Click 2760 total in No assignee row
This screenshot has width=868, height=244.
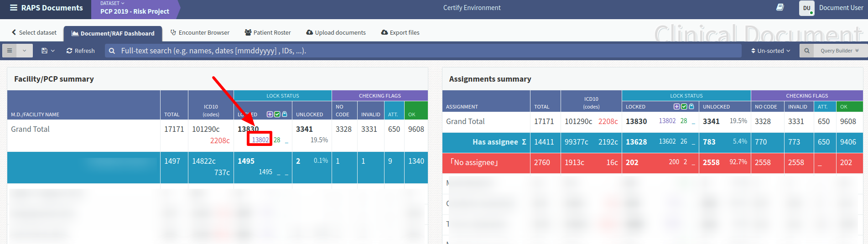coord(542,162)
